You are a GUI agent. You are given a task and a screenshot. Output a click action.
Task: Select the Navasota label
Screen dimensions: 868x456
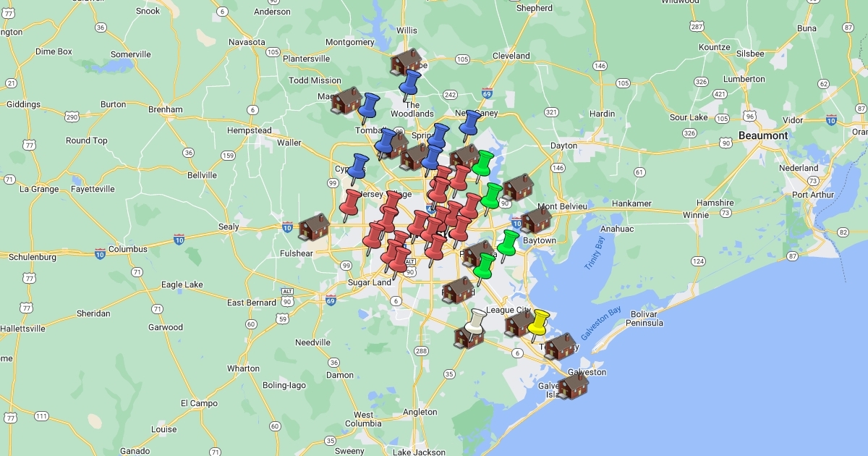tap(247, 43)
